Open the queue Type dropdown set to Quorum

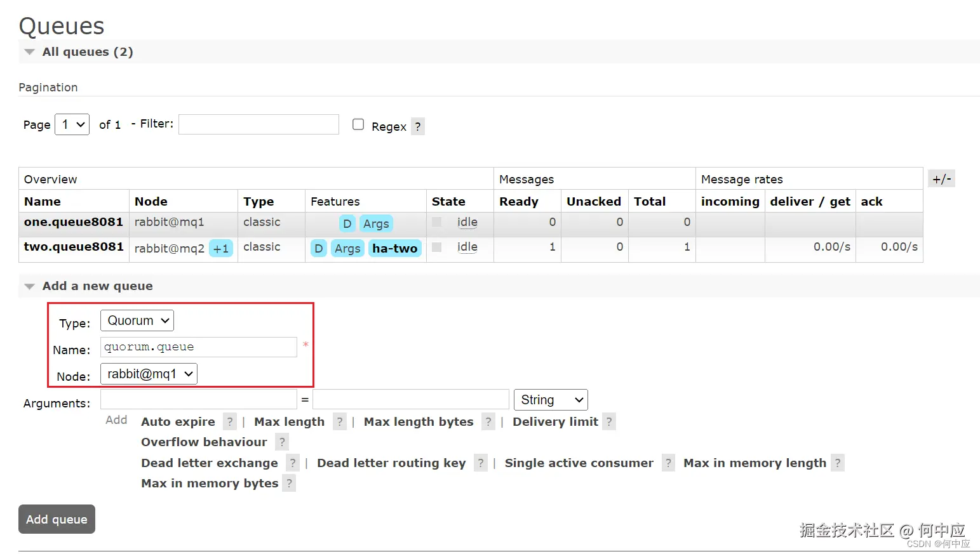click(137, 320)
